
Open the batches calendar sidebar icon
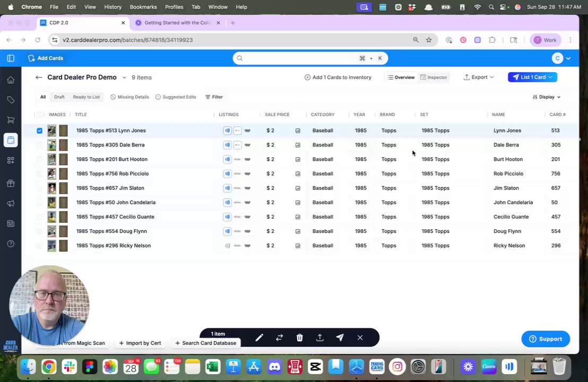click(x=11, y=140)
